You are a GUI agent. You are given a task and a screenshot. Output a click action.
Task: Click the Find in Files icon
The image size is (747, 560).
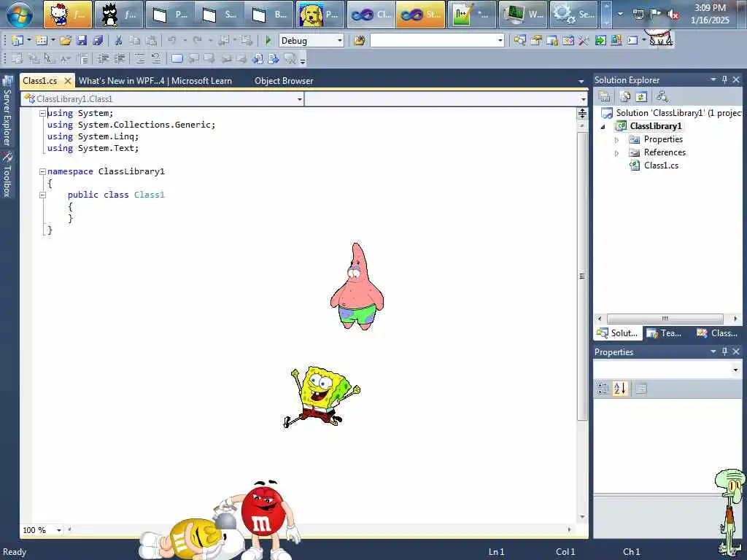[360, 41]
